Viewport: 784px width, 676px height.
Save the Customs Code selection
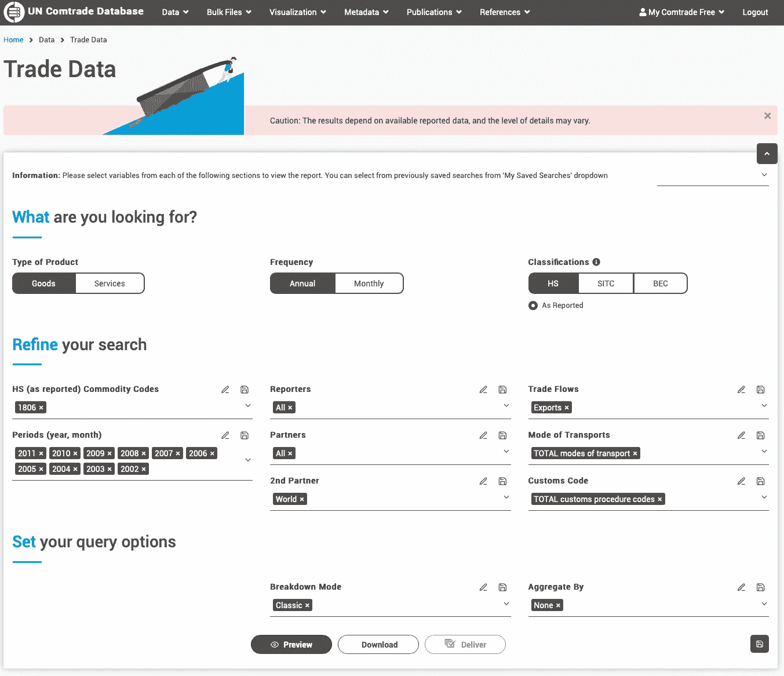click(x=761, y=481)
